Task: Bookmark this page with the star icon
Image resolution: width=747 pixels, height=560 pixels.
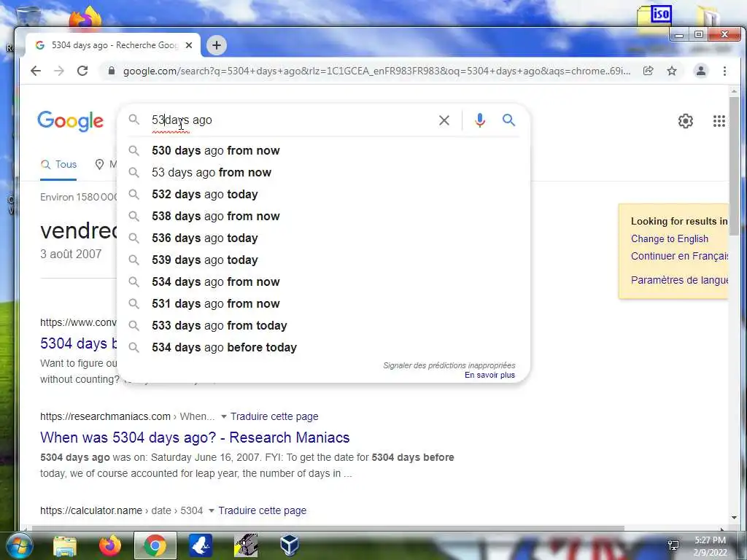Action: point(672,71)
